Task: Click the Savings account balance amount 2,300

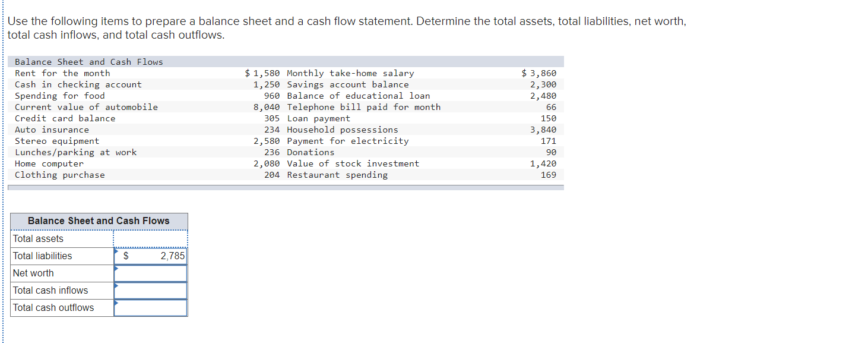Action: pyautogui.click(x=547, y=84)
